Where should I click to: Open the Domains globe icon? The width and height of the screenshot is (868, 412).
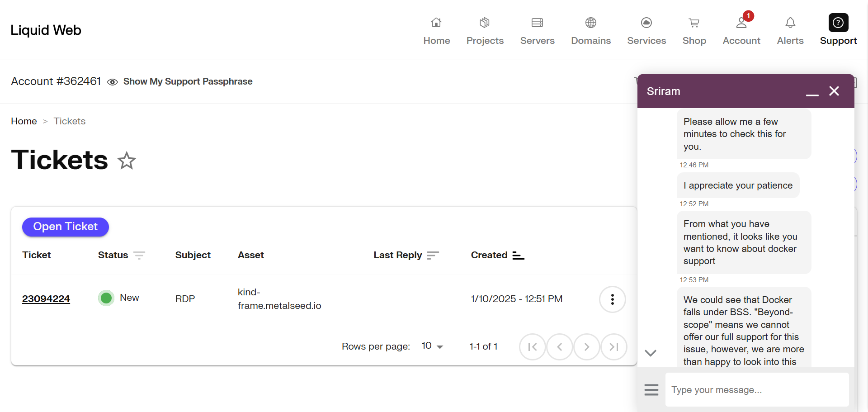(x=591, y=23)
